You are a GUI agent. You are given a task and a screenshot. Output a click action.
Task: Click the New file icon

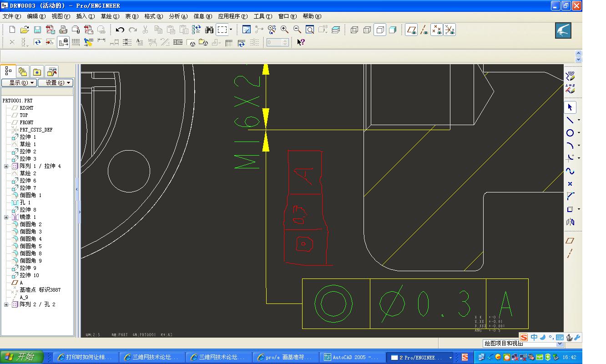12,30
